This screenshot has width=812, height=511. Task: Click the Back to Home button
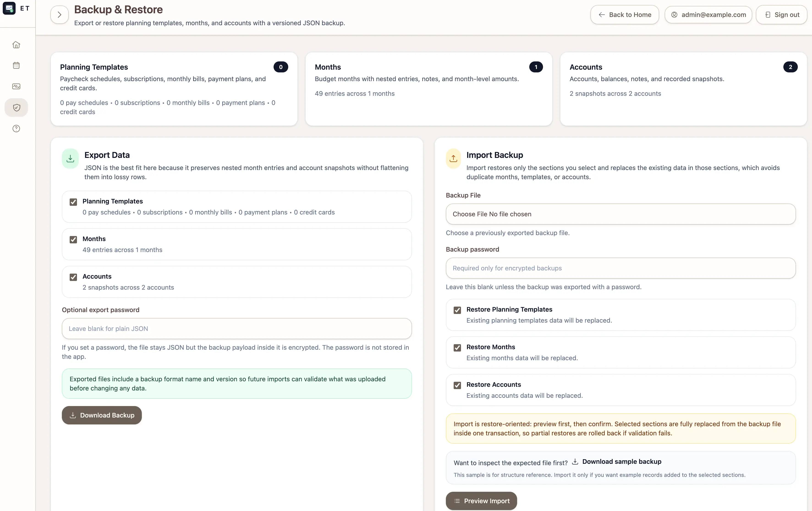[625, 15]
